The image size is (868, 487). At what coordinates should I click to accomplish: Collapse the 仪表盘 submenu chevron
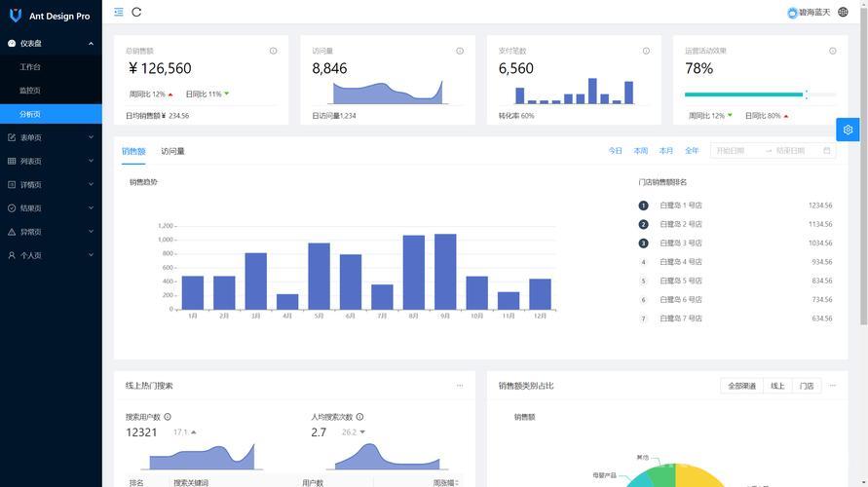click(91, 43)
